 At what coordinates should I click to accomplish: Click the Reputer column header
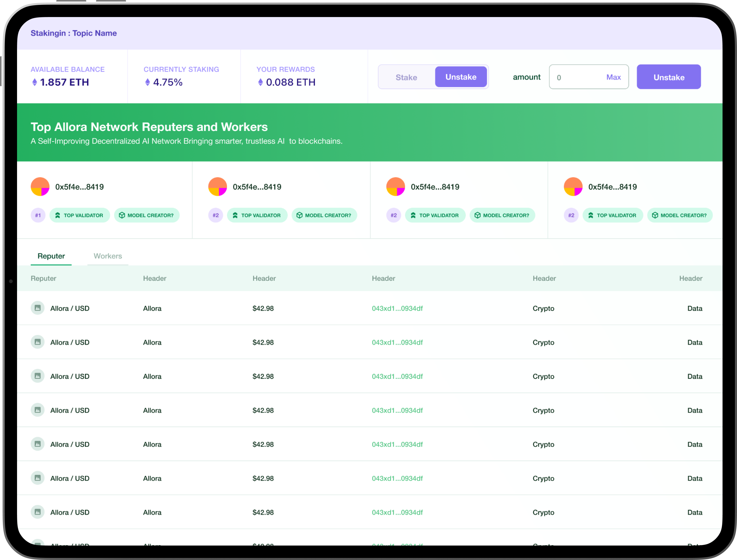(43, 278)
